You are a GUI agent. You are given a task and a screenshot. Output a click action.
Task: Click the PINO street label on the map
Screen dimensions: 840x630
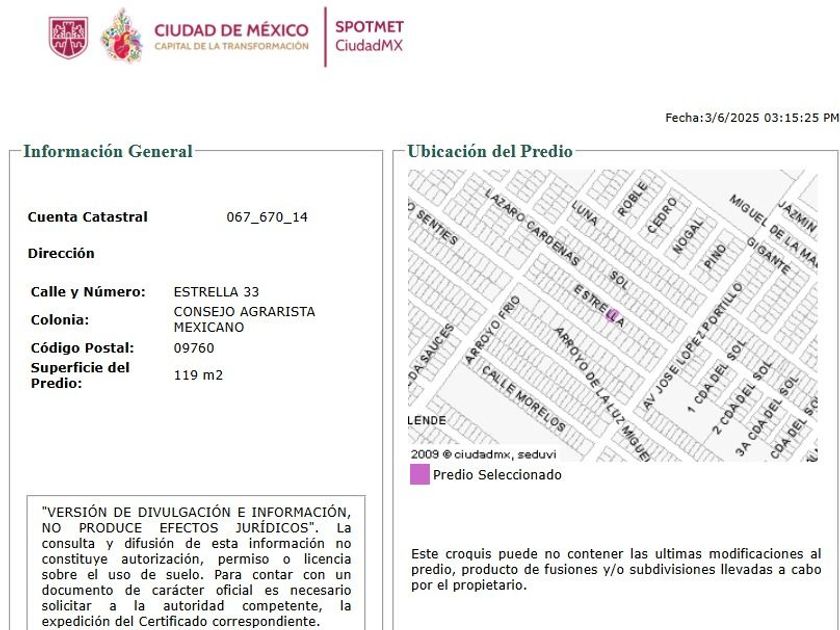[x=715, y=257]
